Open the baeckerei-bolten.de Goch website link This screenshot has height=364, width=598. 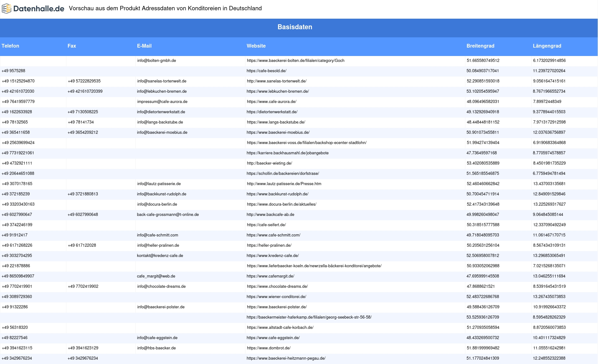point(296,61)
